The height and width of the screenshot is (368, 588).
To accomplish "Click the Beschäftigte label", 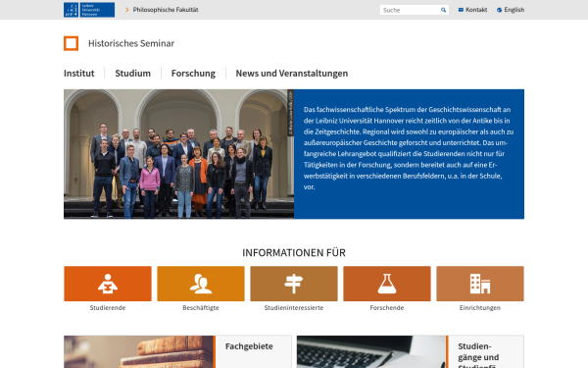I will 201,307.
